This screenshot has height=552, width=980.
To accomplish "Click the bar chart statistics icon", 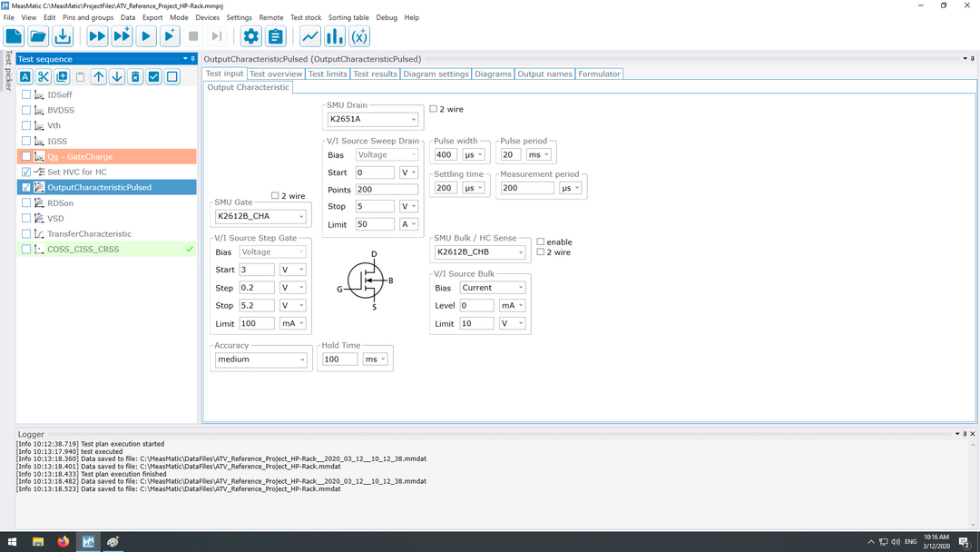I will [335, 36].
